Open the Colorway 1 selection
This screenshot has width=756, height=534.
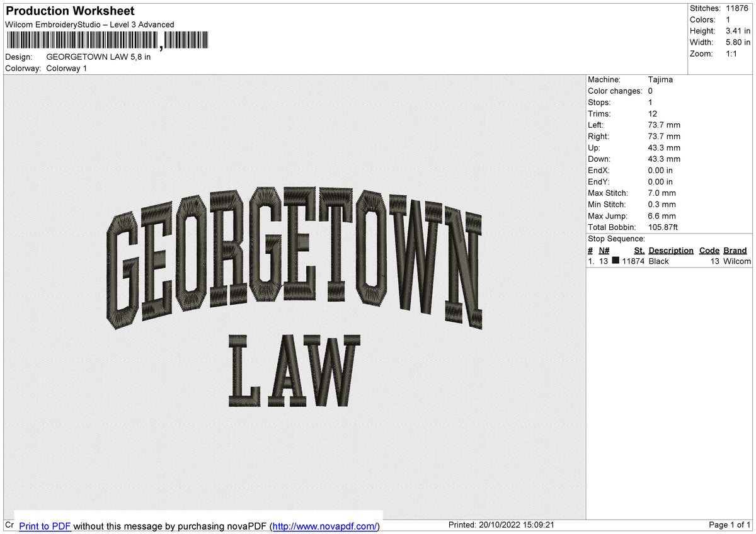click(x=66, y=68)
